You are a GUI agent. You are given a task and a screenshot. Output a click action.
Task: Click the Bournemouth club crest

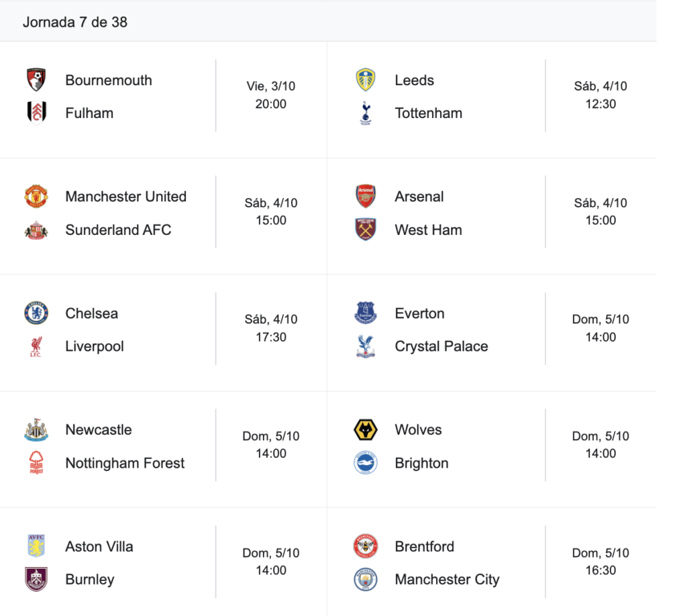tap(36, 80)
